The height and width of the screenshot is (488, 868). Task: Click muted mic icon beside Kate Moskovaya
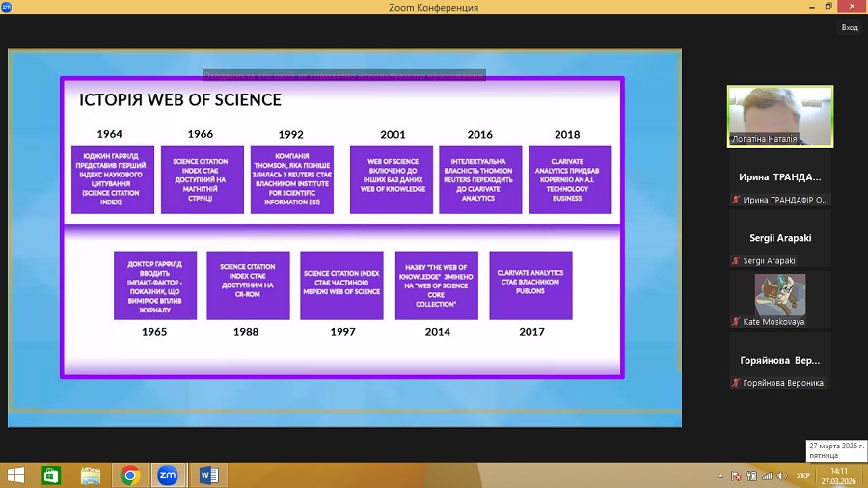click(735, 322)
